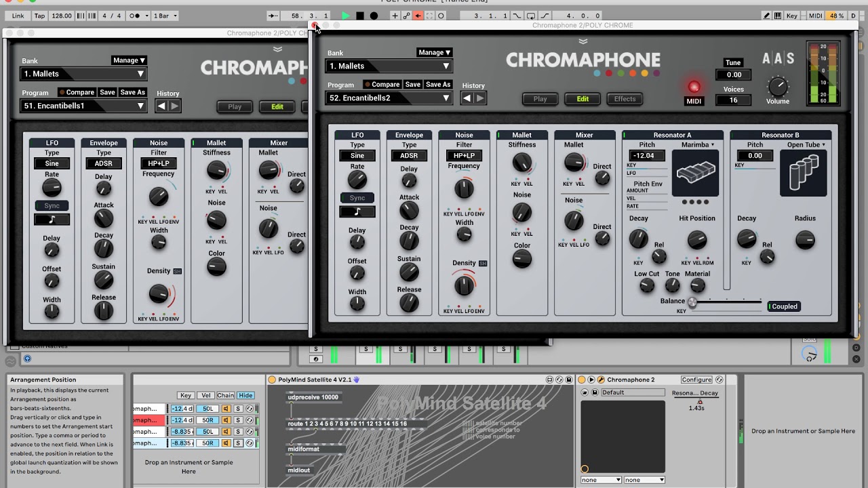Click the Balance slider between resonators
Image resolution: width=868 pixels, height=488 pixels.
[x=726, y=302]
